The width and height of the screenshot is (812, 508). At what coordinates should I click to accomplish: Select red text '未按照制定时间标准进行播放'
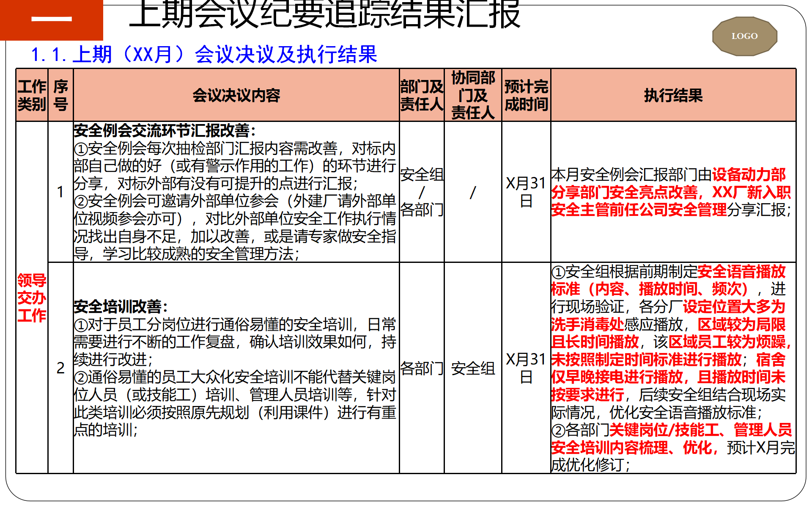[x=646, y=359]
